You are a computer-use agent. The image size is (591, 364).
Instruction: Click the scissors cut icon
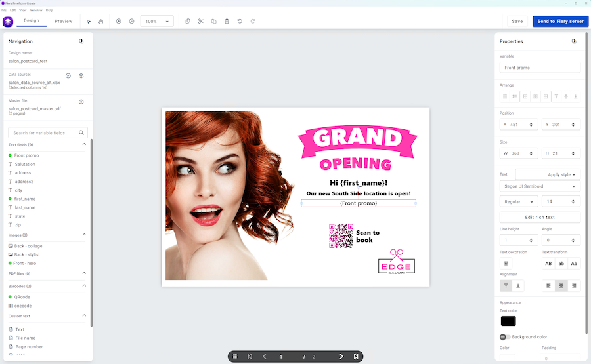(201, 22)
